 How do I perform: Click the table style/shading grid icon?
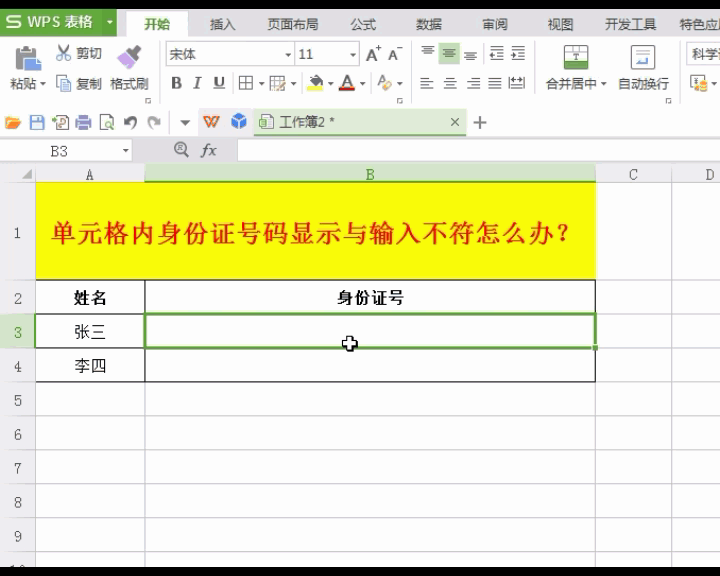coord(277,83)
